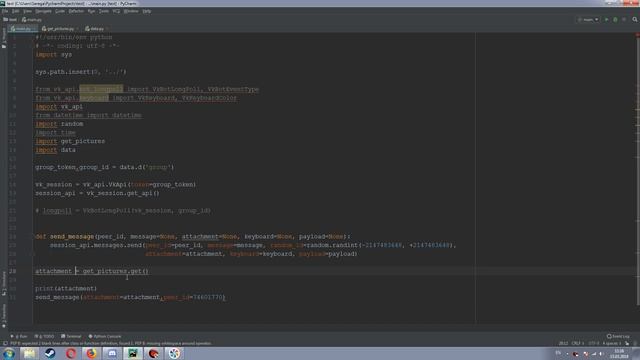Open the File menu

[4, 11]
